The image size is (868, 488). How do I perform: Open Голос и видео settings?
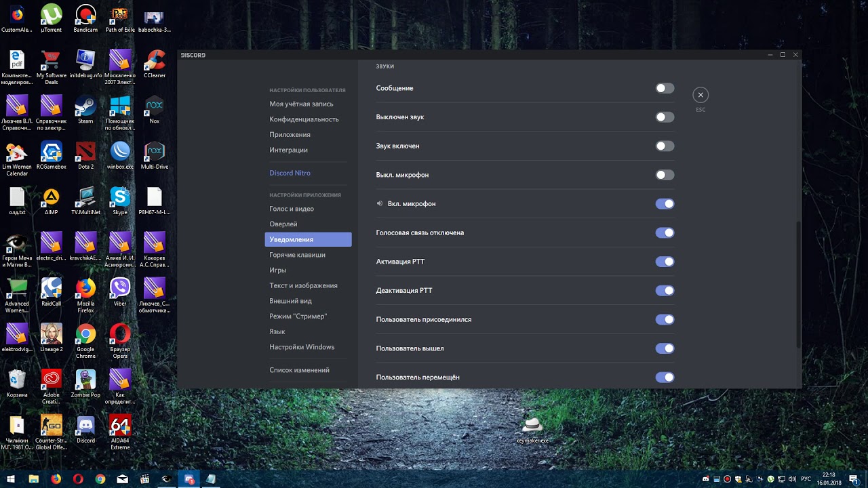tap(308, 209)
